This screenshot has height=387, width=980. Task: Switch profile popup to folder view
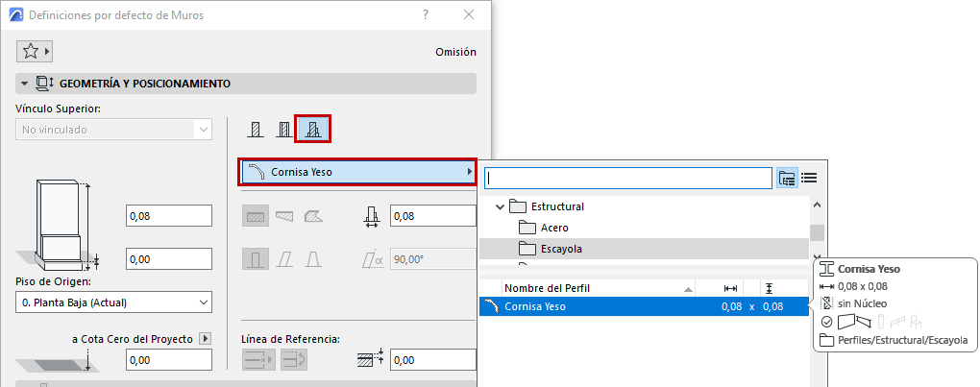pos(787,178)
